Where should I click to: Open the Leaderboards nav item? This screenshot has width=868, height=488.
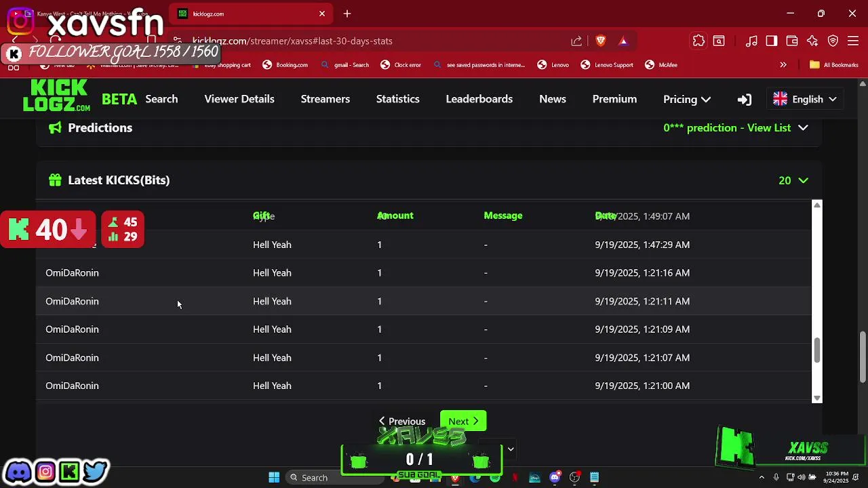(x=479, y=99)
